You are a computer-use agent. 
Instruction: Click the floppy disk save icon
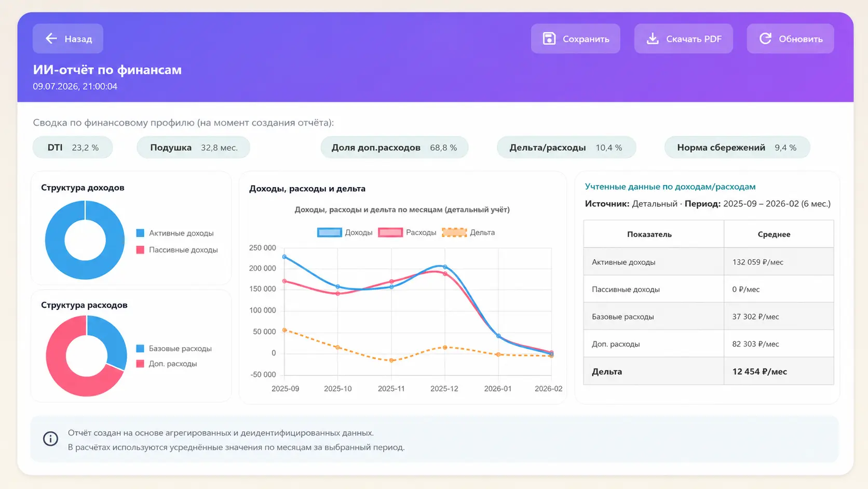click(549, 38)
